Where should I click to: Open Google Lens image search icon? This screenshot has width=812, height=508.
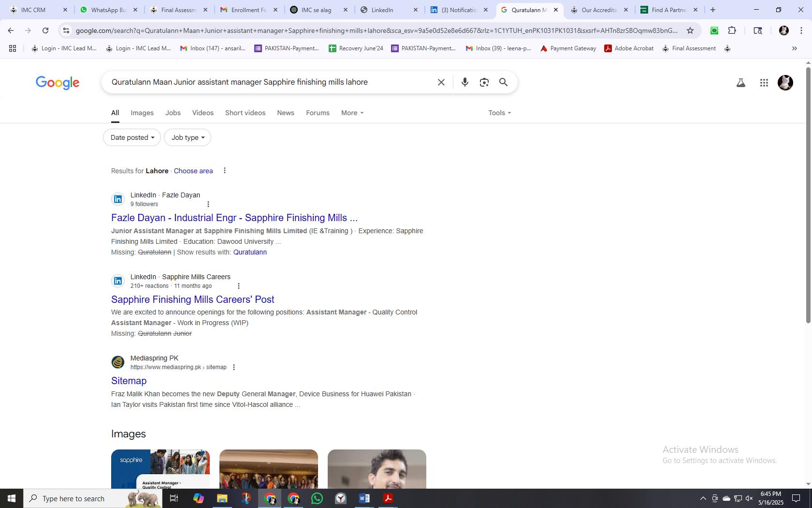[484, 82]
